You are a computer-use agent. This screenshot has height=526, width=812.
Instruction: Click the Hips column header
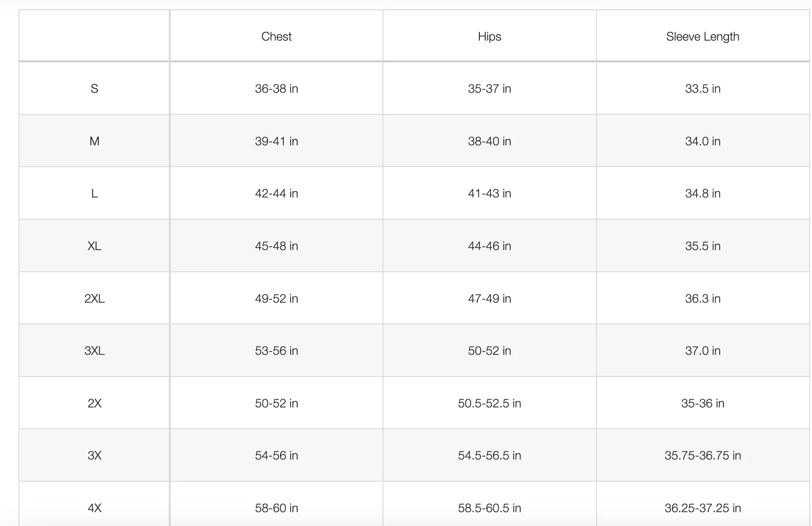pyautogui.click(x=490, y=36)
